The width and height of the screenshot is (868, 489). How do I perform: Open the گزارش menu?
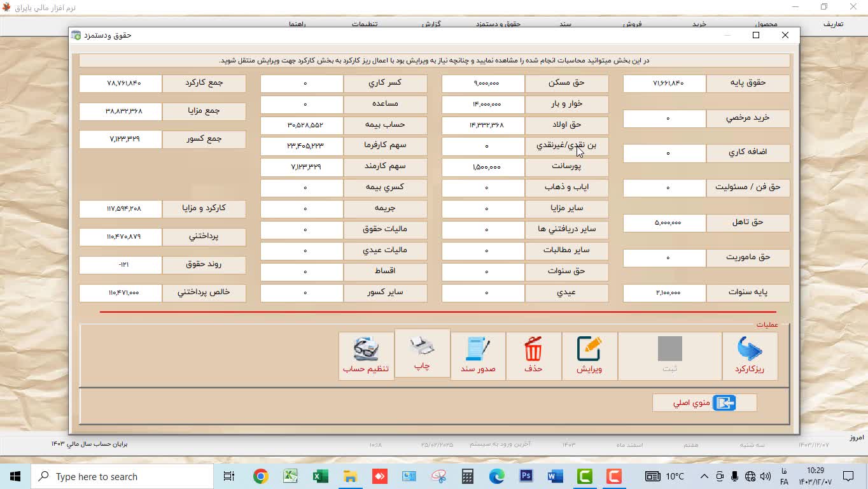pyautogui.click(x=431, y=24)
